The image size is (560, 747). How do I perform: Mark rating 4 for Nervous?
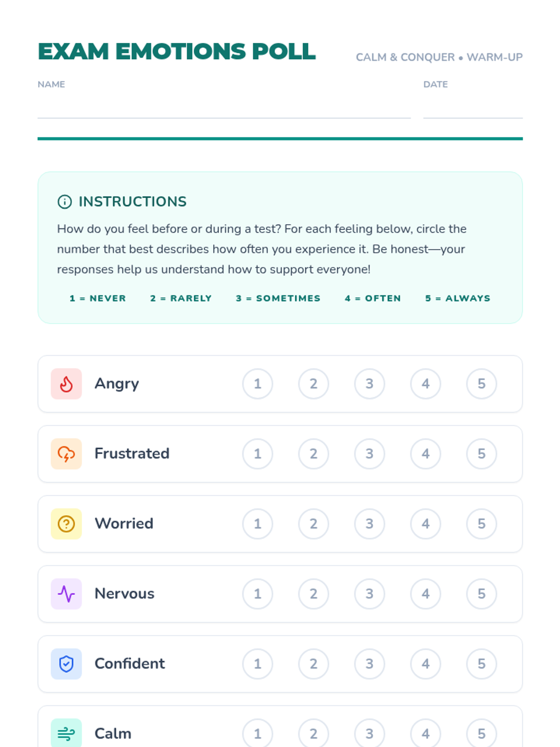pos(426,594)
